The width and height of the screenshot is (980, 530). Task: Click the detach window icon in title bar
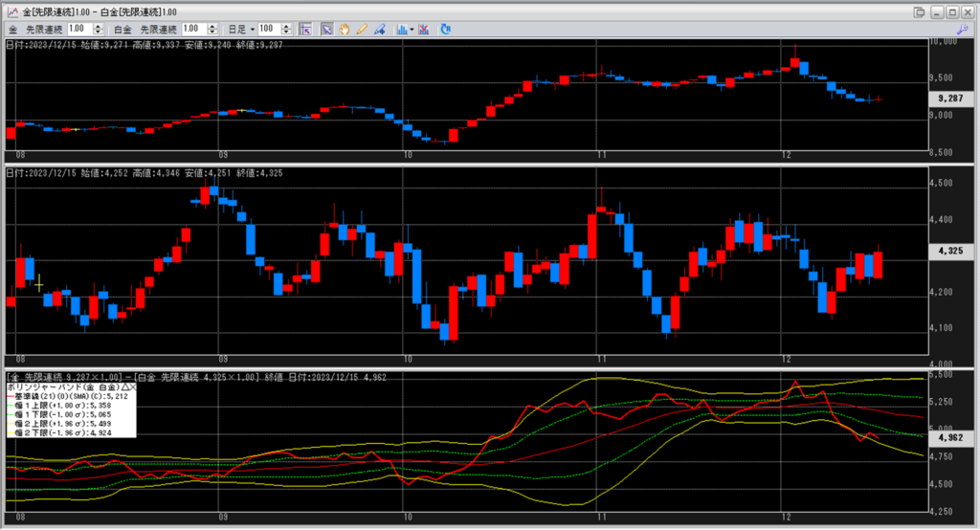pos(920,11)
